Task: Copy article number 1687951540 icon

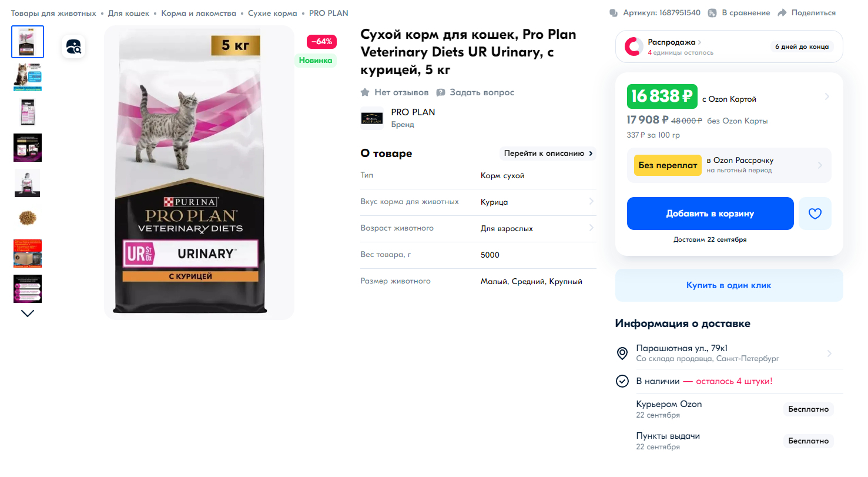Action: click(x=614, y=13)
